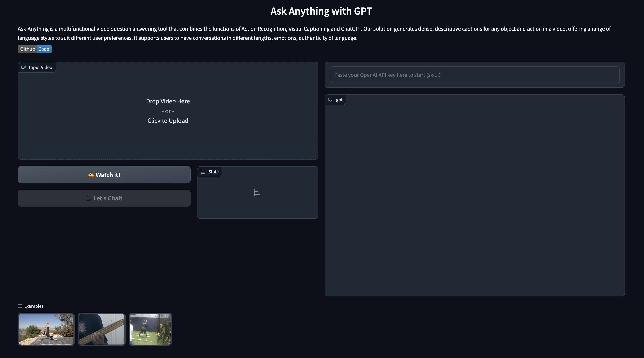Viewport: 644px width, 358px height.
Task: Click the writing hand emoji on Watch it!
Action: click(91, 175)
